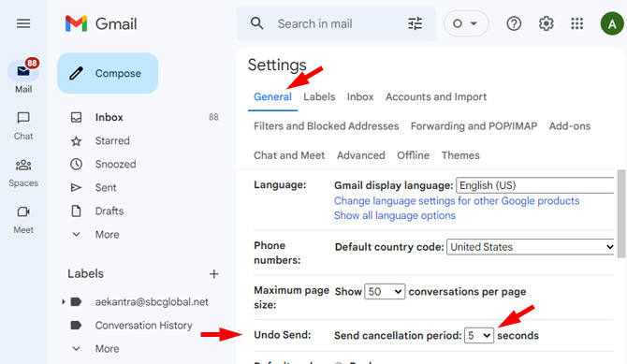Create new label plus icon
Screen dimensions: 627x364
pos(214,274)
